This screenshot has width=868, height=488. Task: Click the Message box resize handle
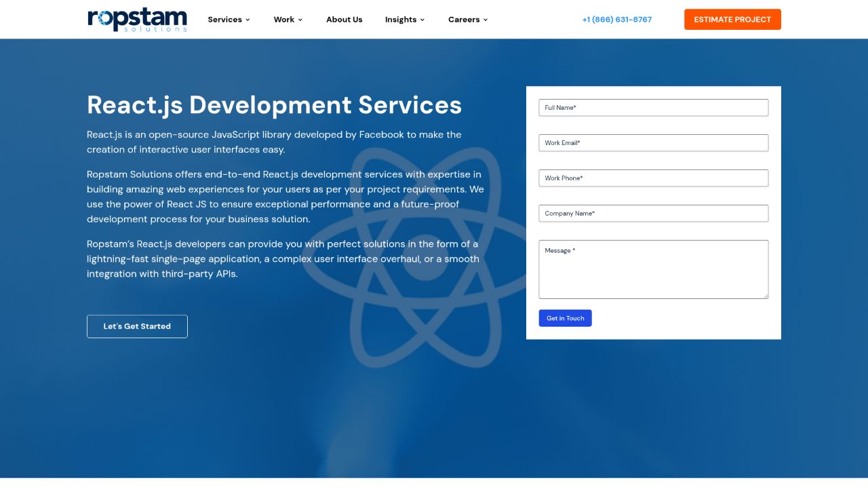(766, 296)
